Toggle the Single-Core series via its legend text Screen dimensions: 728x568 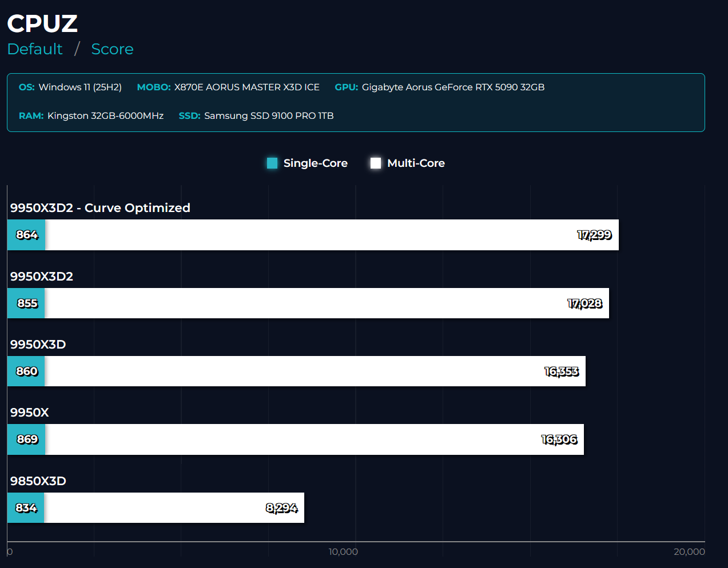click(x=315, y=163)
